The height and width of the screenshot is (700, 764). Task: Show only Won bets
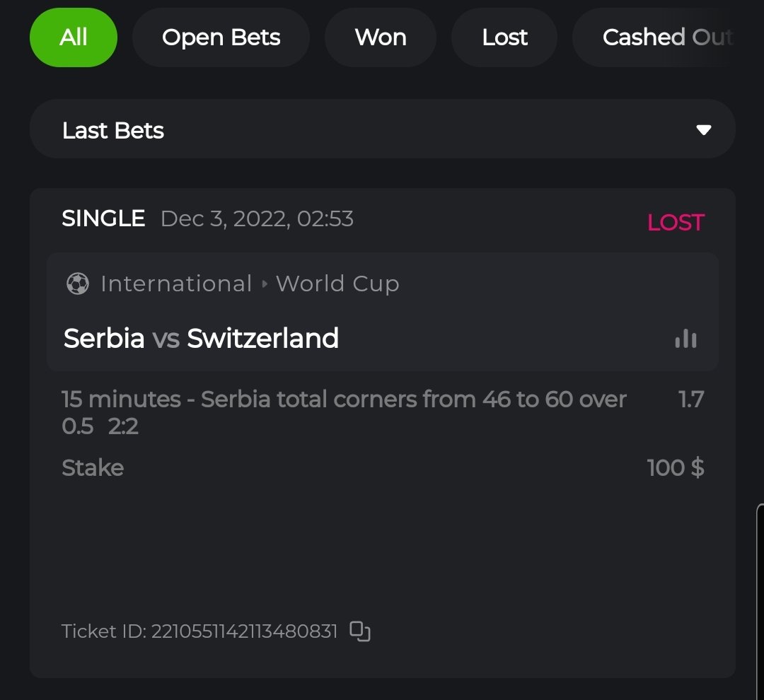click(381, 37)
